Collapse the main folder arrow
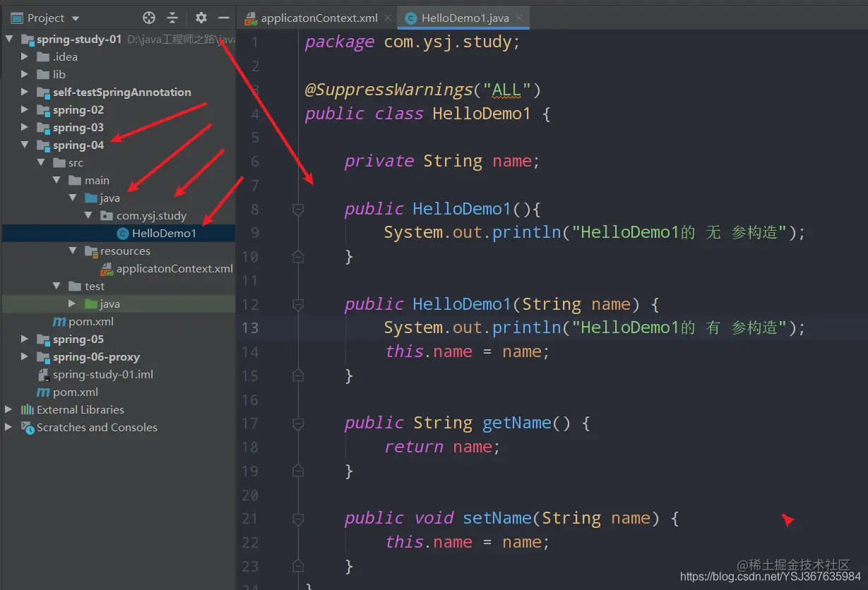This screenshot has width=868, height=590. 57,180
